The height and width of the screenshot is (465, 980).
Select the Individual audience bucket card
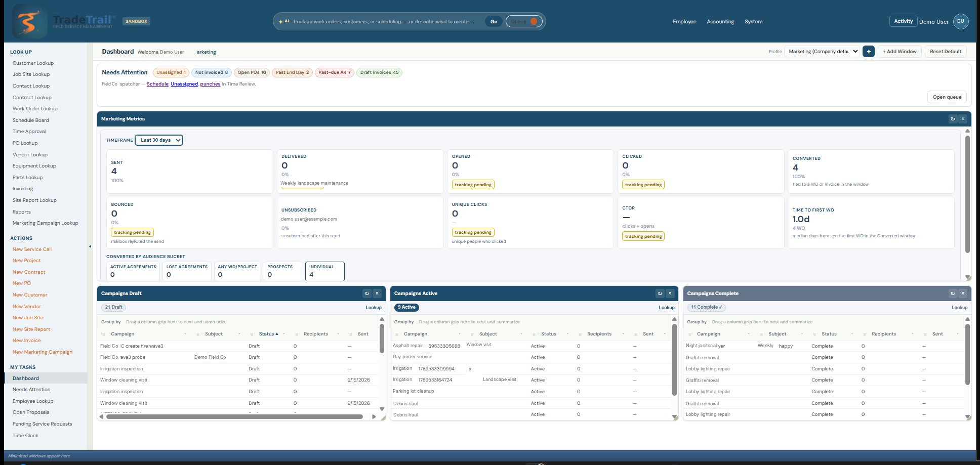pyautogui.click(x=325, y=271)
